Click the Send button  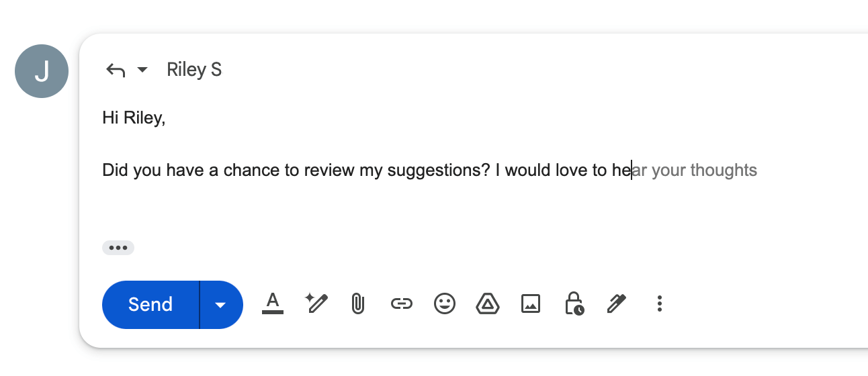tap(150, 305)
